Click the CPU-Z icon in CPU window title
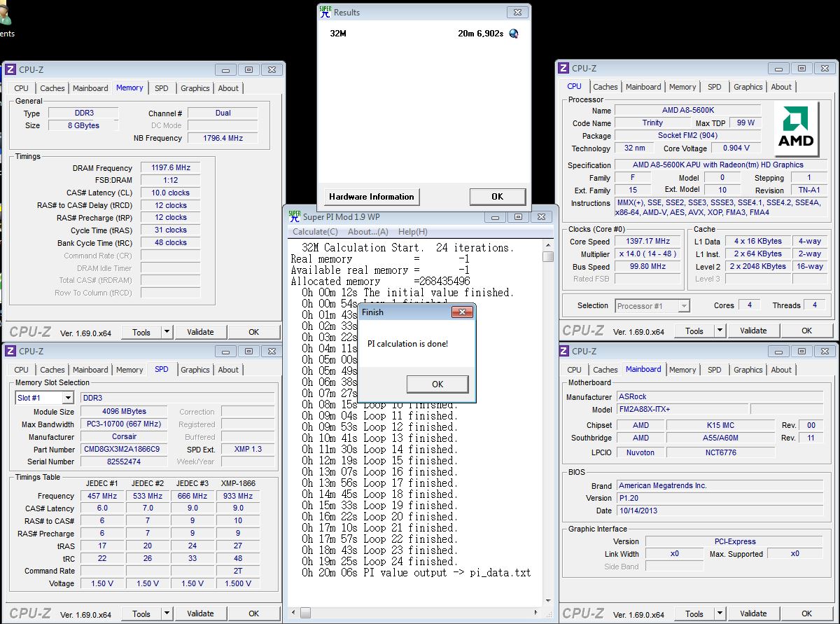Image resolution: width=840 pixels, height=624 pixels. [563, 68]
